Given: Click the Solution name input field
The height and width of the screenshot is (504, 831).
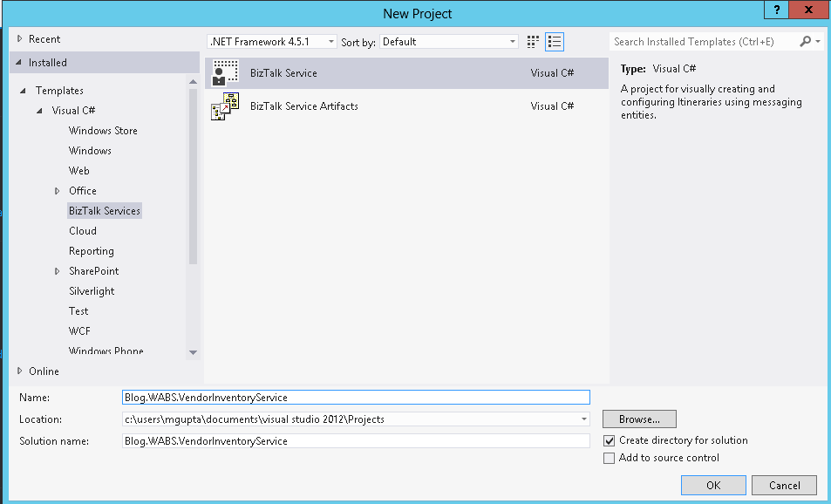Looking at the screenshot, I should pyautogui.click(x=356, y=441).
